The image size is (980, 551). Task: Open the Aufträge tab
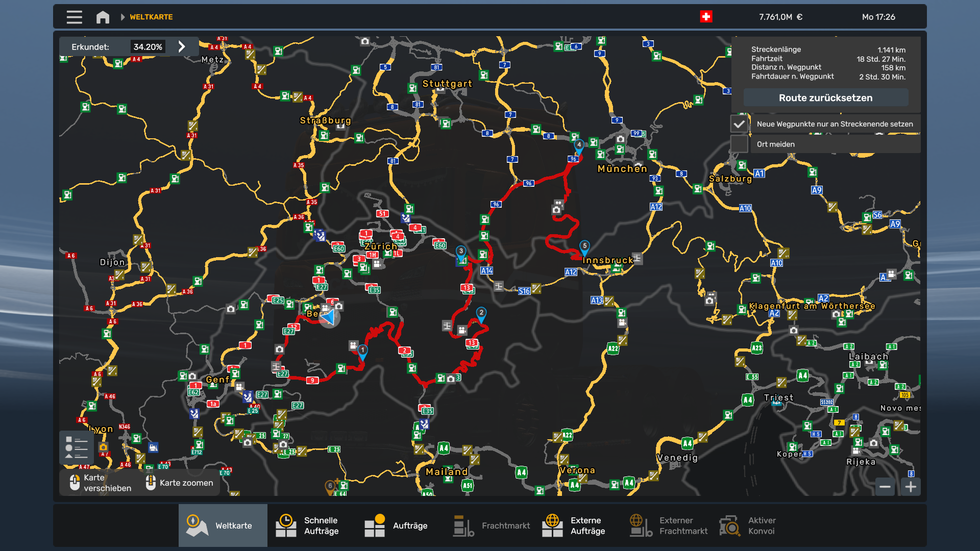tap(401, 525)
